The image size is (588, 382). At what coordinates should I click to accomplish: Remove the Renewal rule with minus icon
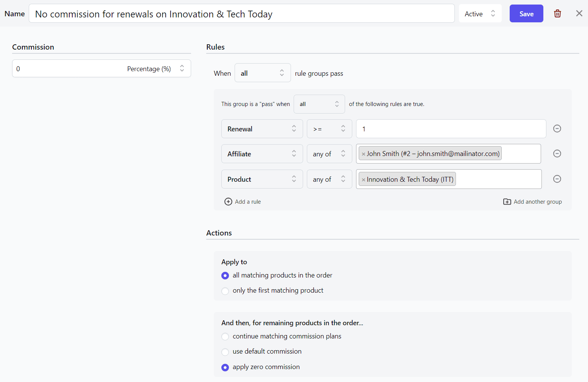(557, 129)
